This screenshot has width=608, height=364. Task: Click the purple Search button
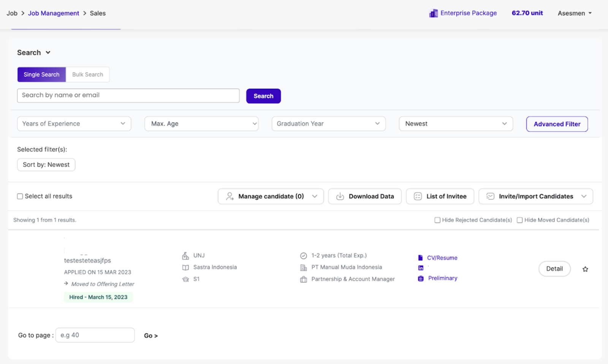pyautogui.click(x=263, y=96)
